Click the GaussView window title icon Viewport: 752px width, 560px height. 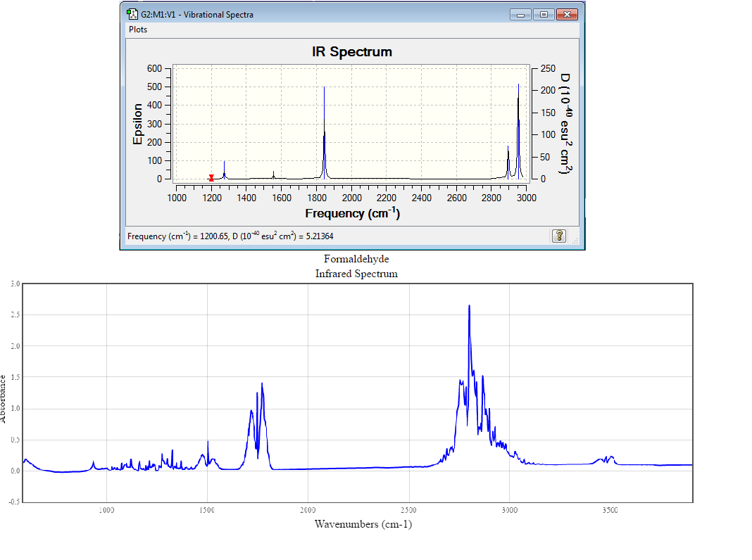coord(132,14)
